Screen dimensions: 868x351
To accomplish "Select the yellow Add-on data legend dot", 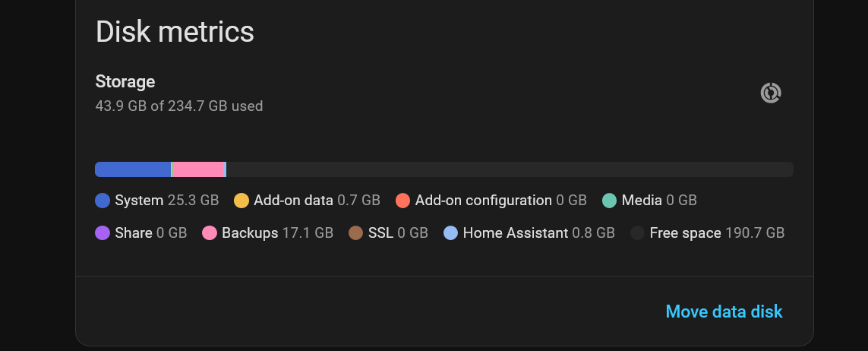I will [x=241, y=201].
